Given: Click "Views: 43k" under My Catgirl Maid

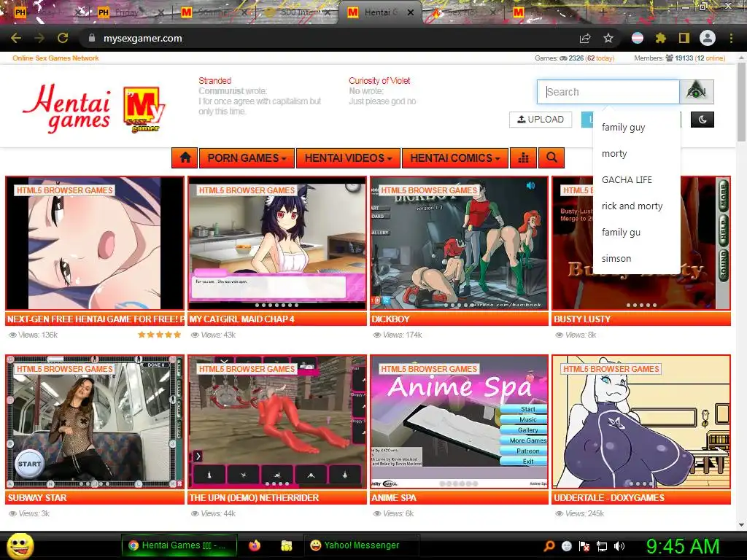Looking at the screenshot, I should coord(214,335).
